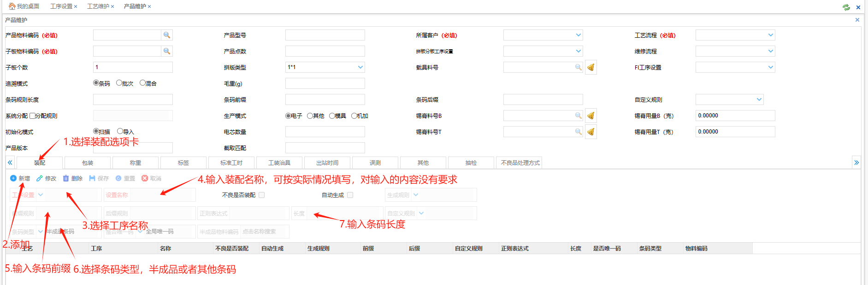The height and width of the screenshot is (285, 868).
Task: Expand the 工艺流程 dropdown list
Action: [770, 35]
